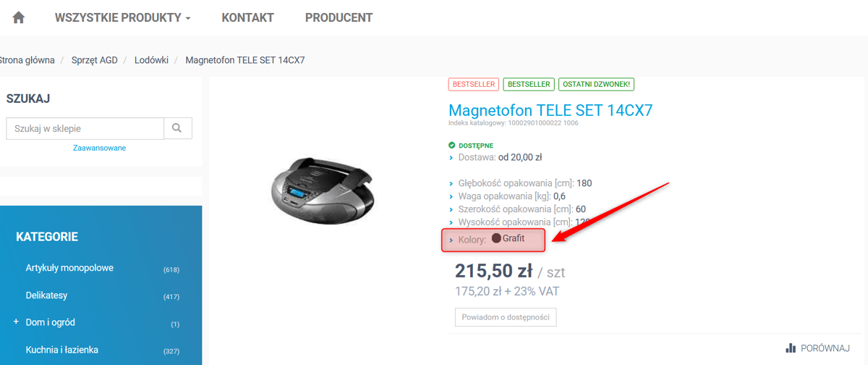Click the green availability check icon
The image size is (868, 365).
pos(452,146)
